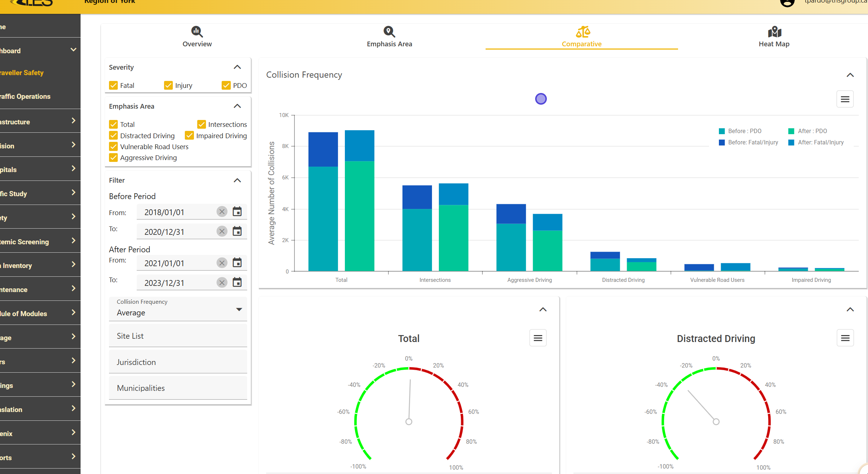This screenshot has height=474, width=868.
Task: Switch to the Heat Map tab
Action: (774, 37)
